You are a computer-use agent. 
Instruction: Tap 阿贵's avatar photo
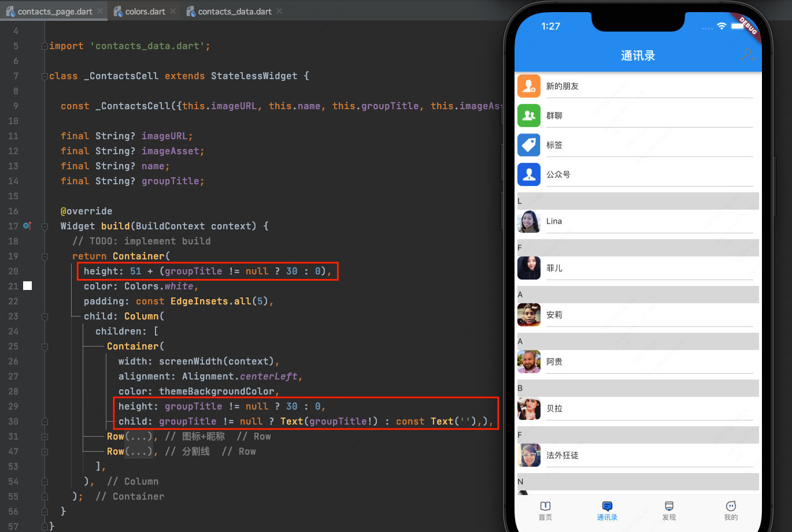(529, 362)
